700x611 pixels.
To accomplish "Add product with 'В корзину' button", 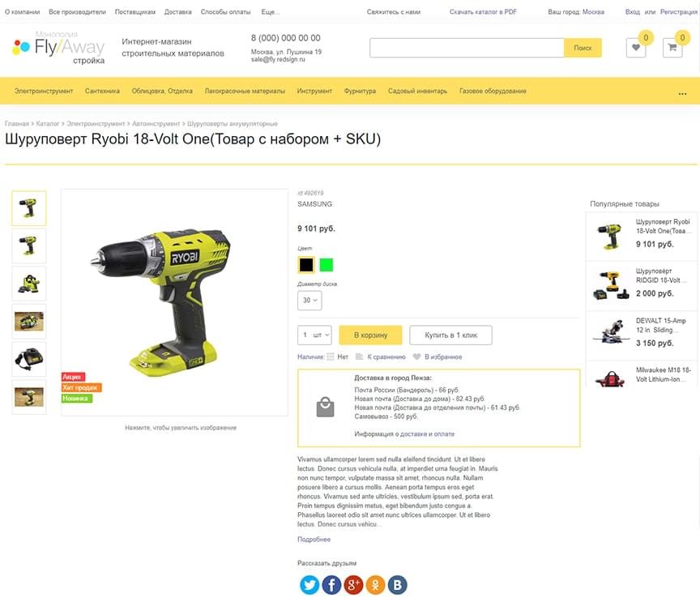I will click(370, 335).
